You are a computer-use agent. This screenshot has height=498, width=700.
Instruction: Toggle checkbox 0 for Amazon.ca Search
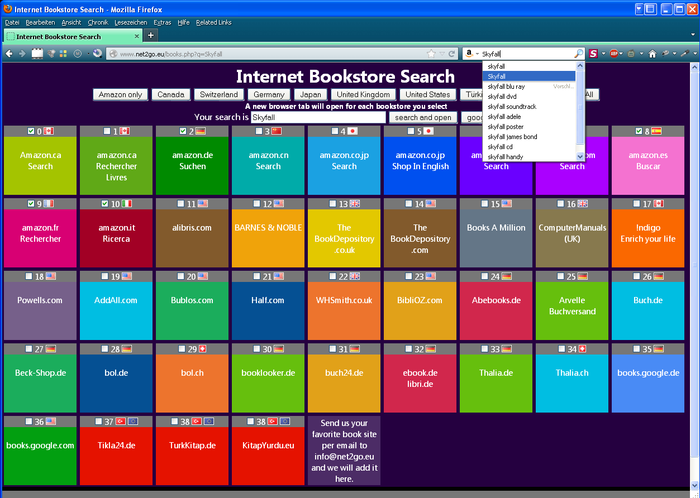pyautogui.click(x=31, y=131)
